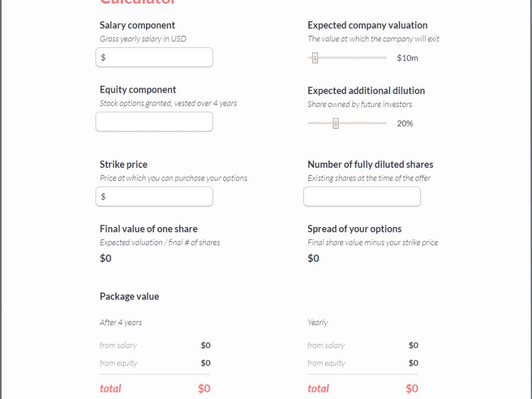Viewport: 532px width, 399px height.
Task: Click the Final value of one share amount
Action: (106, 258)
